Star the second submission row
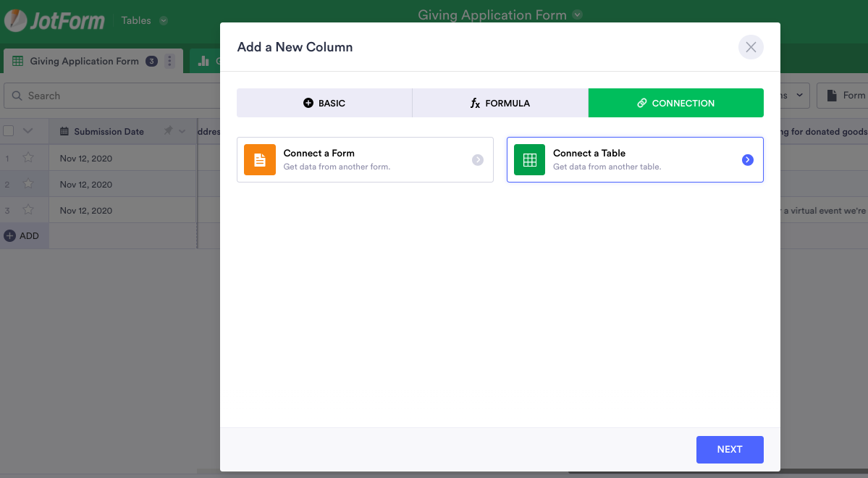The image size is (868, 478). click(x=28, y=184)
